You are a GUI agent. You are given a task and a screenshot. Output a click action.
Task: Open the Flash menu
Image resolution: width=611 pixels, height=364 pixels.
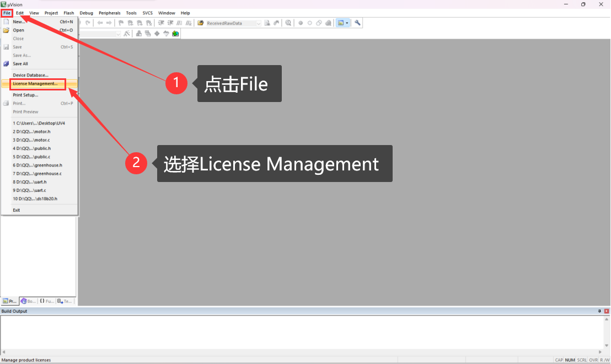click(x=68, y=13)
